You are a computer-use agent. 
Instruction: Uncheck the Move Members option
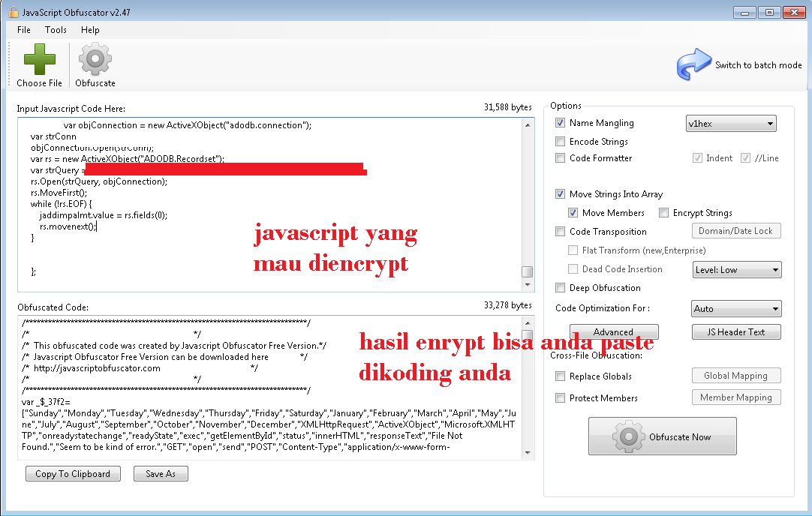coord(573,213)
